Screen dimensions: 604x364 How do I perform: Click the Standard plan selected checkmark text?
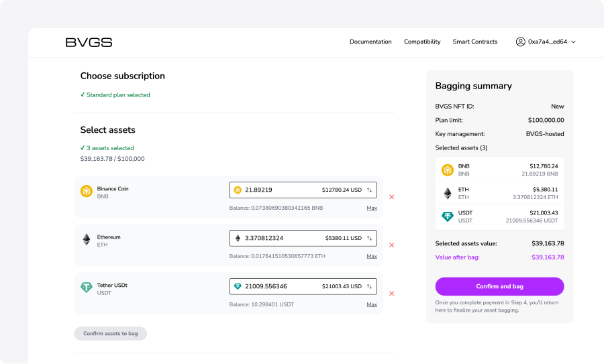click(x=115, y=95)
